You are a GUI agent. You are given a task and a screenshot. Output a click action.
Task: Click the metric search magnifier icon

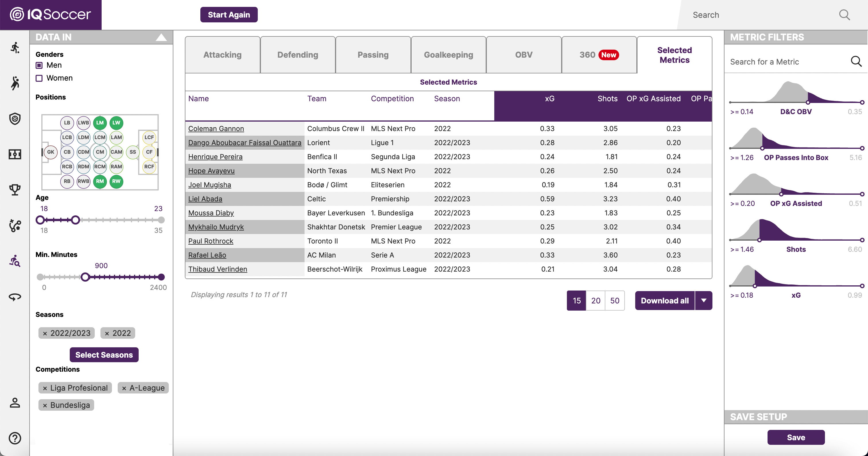[x=856, y=61]
